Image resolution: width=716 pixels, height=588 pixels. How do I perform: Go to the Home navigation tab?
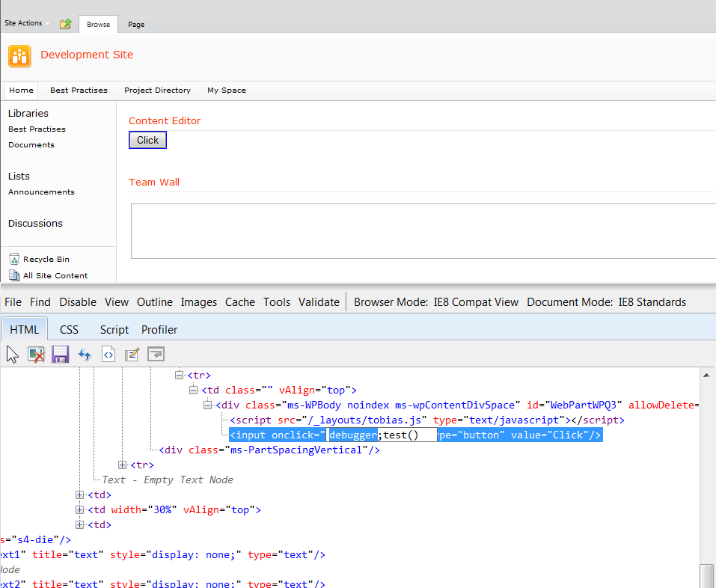coord(21,90)
